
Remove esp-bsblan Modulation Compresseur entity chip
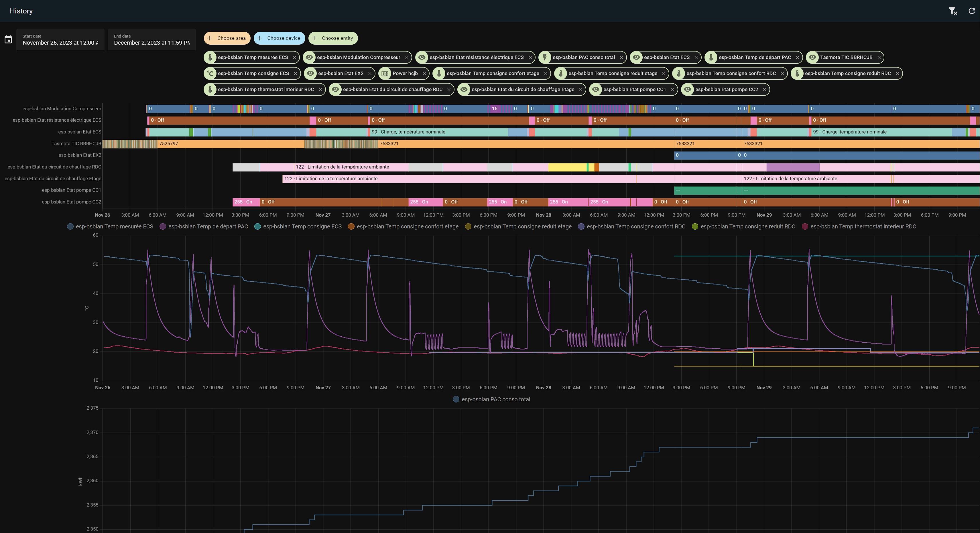tap(407, 58)
